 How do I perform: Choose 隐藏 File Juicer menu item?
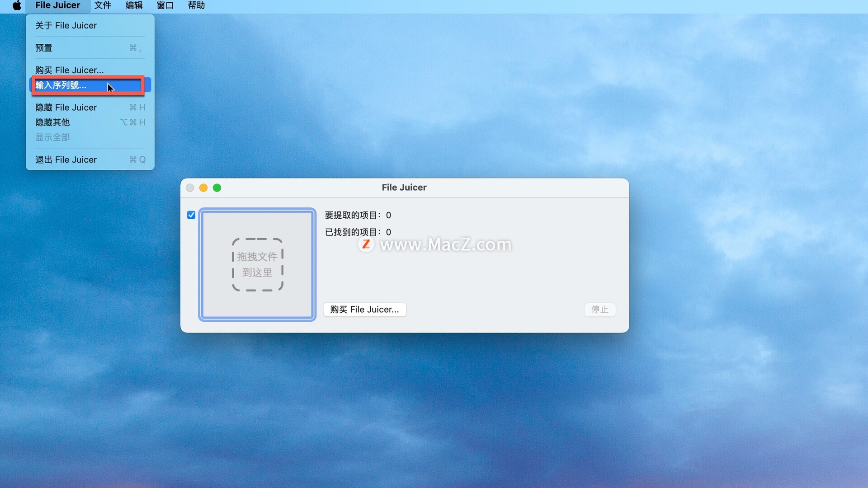pyautogui.click(x=66, y=108)
